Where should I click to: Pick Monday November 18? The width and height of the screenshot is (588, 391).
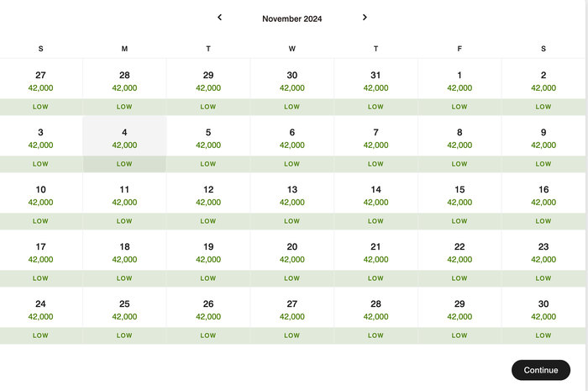[x=124, y=258]
